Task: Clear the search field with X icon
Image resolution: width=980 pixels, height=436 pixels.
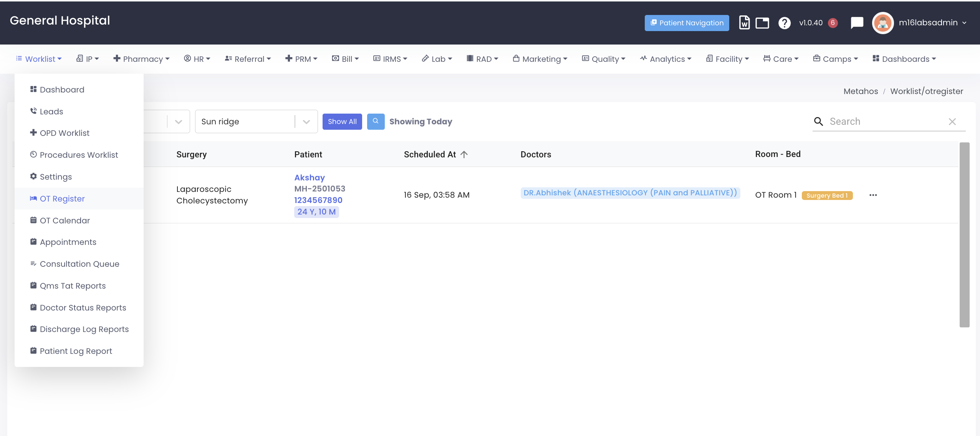Action: tap(952, 122)
